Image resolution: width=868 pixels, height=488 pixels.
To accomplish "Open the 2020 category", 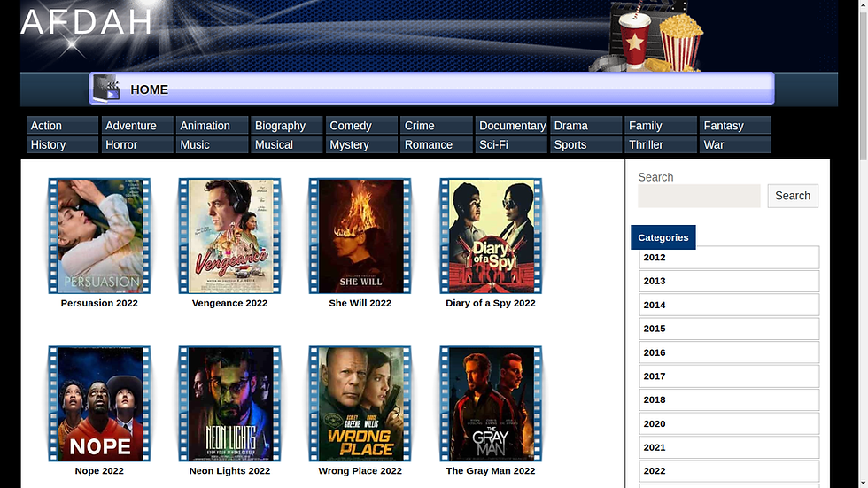I will click(x=729, y=423).
